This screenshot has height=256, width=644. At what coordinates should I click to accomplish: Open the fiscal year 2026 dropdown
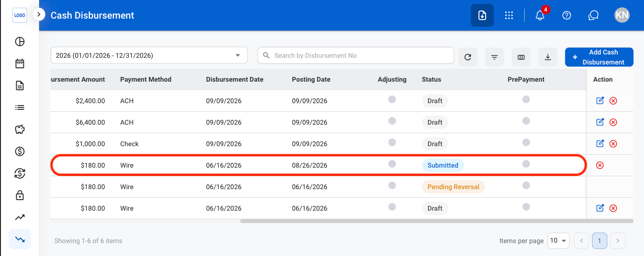[x=149, y=55]
